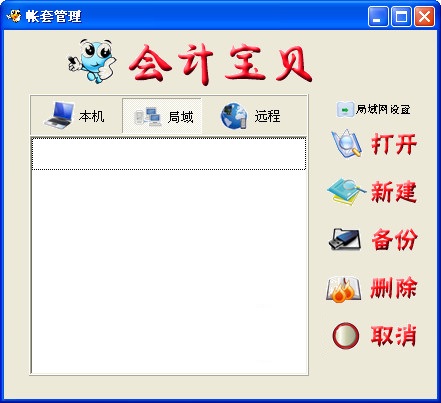
Task: Click the 删除 button text
Action: pos(394,288)
